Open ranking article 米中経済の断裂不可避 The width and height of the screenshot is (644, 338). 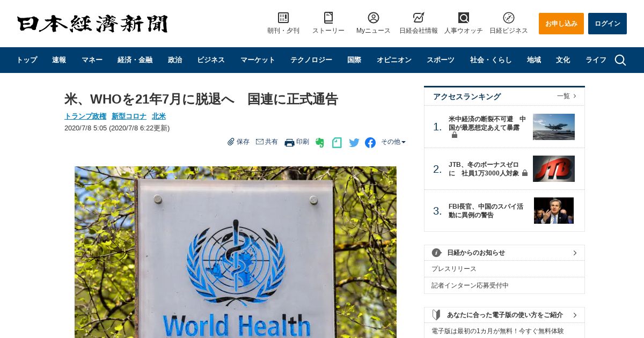[x=487, y=123]
